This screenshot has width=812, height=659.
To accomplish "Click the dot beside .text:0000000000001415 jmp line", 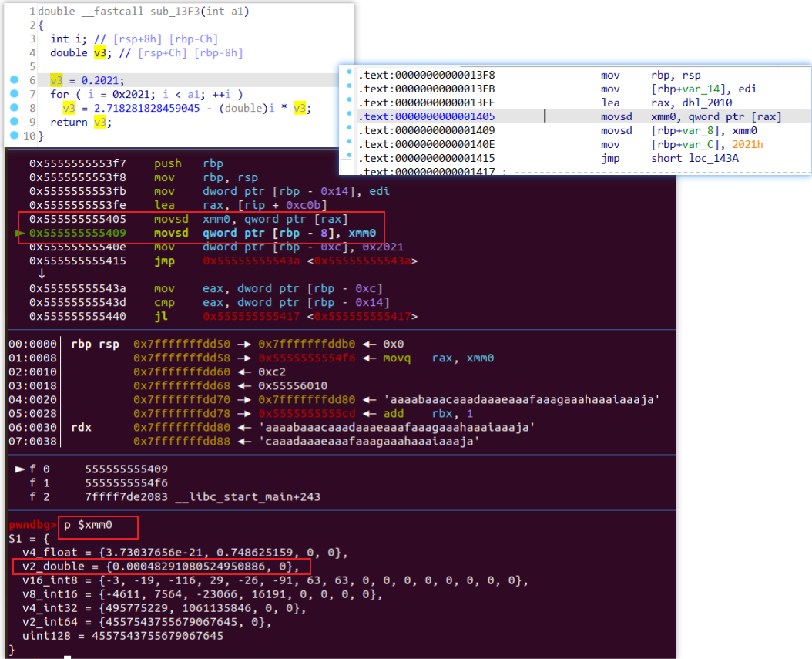I will coord(350,158).
